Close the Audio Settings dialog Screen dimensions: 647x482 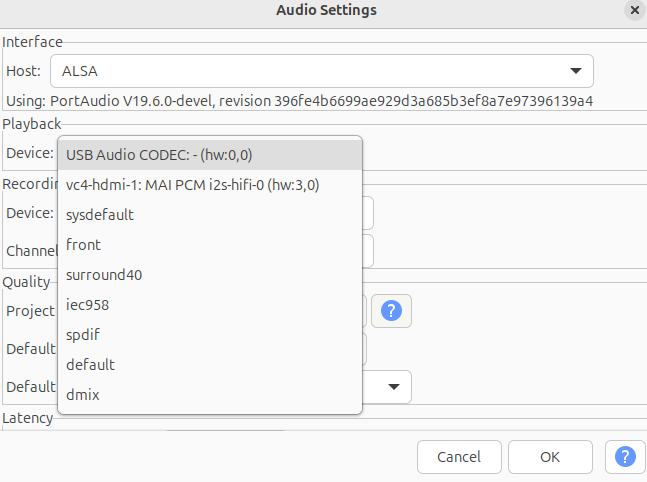[635, 10]
